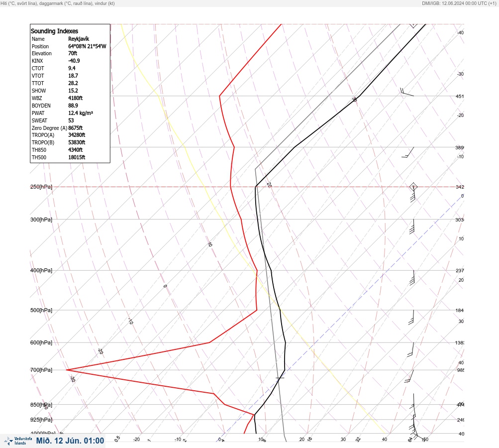Click the wind barb at the 400 hPa level
The width and height of the screenshot is (499, 448).
(412, 278)
